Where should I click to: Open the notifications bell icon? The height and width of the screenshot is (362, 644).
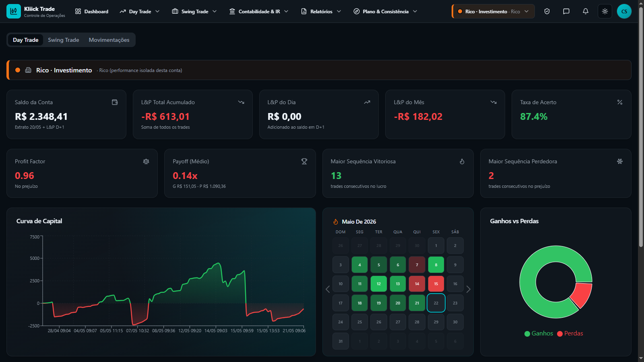click(x=586, y=11)
